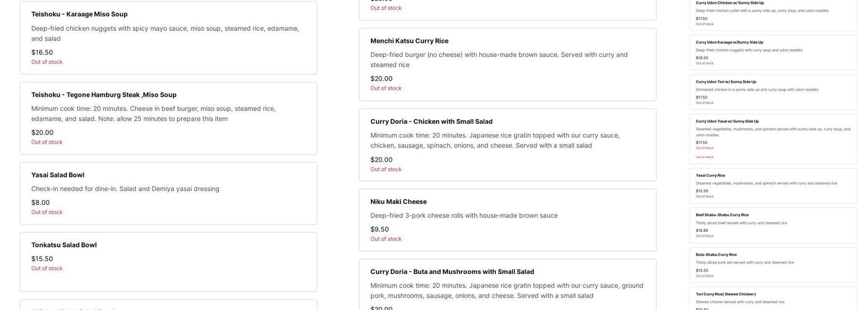Screen dimensions: 868x310
Task: Open Curry Udon Tori w/ Sunny Side Up card
Action: (773, 92)
